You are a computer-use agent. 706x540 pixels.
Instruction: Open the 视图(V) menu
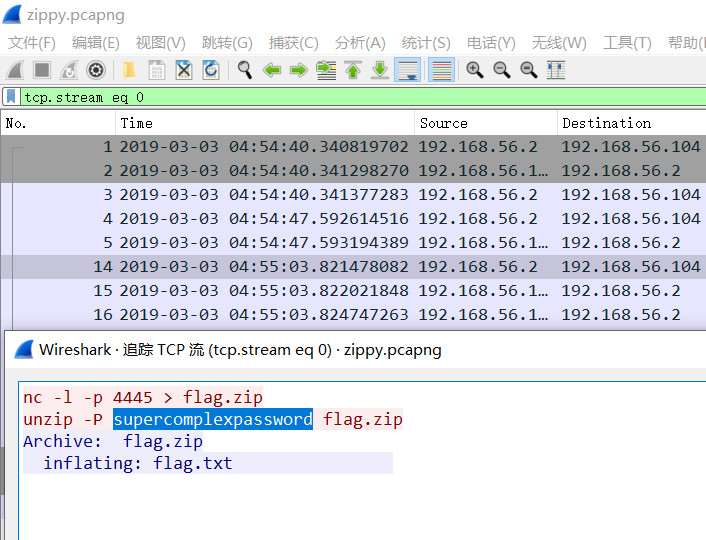pos(160,43)
